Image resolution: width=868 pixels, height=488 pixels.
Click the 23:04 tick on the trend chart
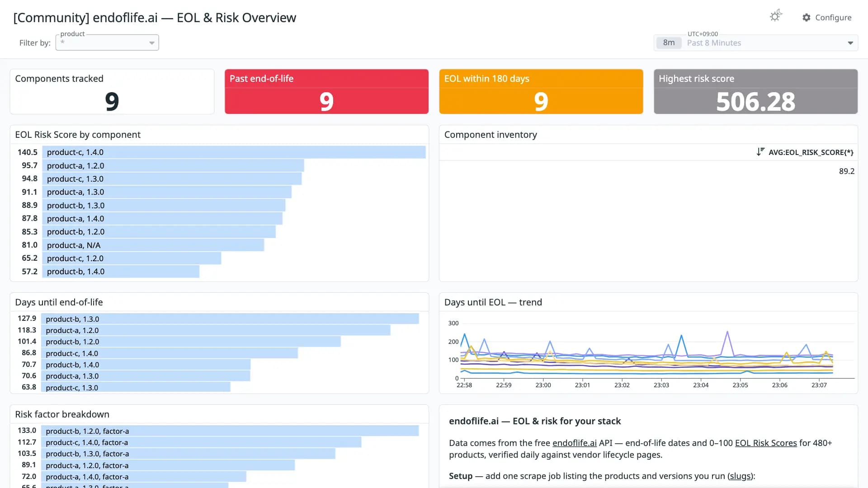(701, 385)
